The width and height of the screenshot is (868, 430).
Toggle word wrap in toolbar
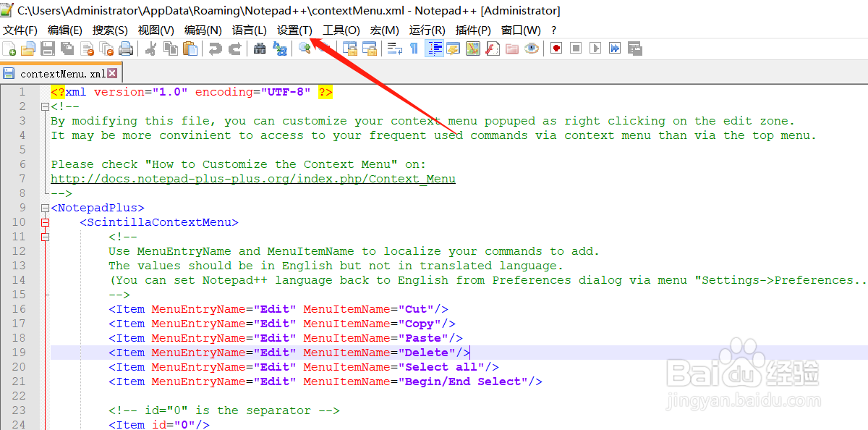[x=395, y=49]
